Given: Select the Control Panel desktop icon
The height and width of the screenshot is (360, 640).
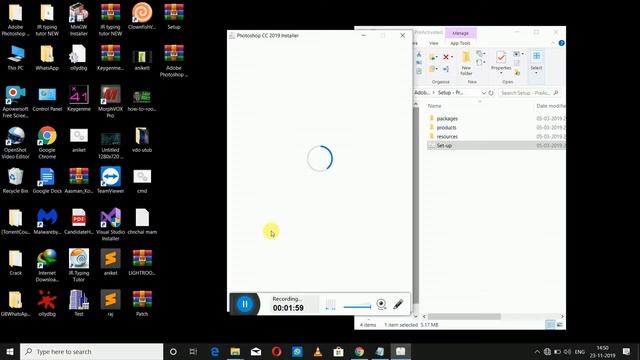Looking at the screenshot, I should pos(47,98).
